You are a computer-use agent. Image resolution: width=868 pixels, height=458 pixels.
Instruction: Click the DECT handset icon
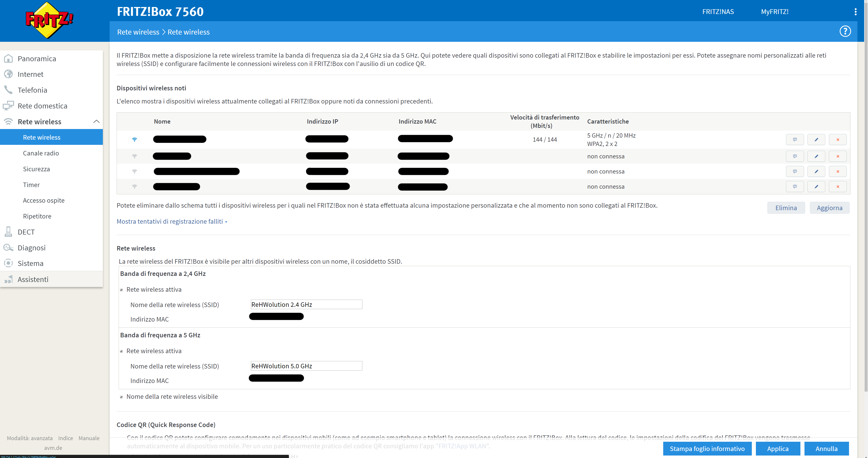tap(8, 232)
